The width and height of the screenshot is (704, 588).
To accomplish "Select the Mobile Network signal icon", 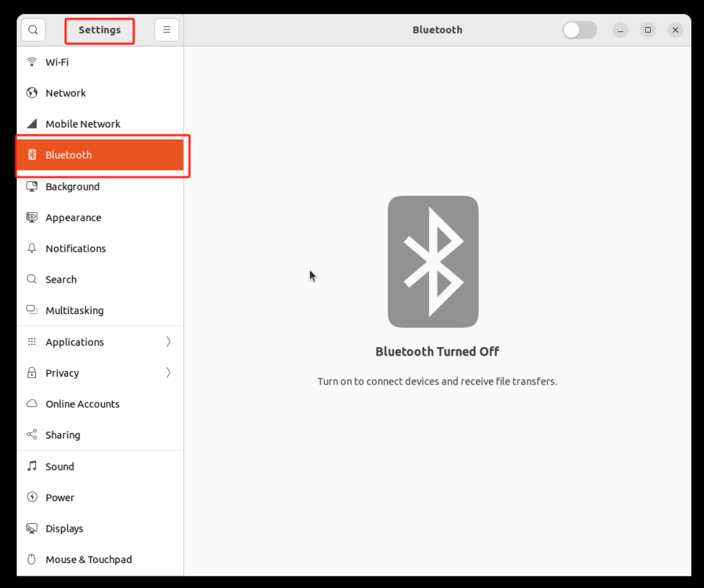I will 32,124.
